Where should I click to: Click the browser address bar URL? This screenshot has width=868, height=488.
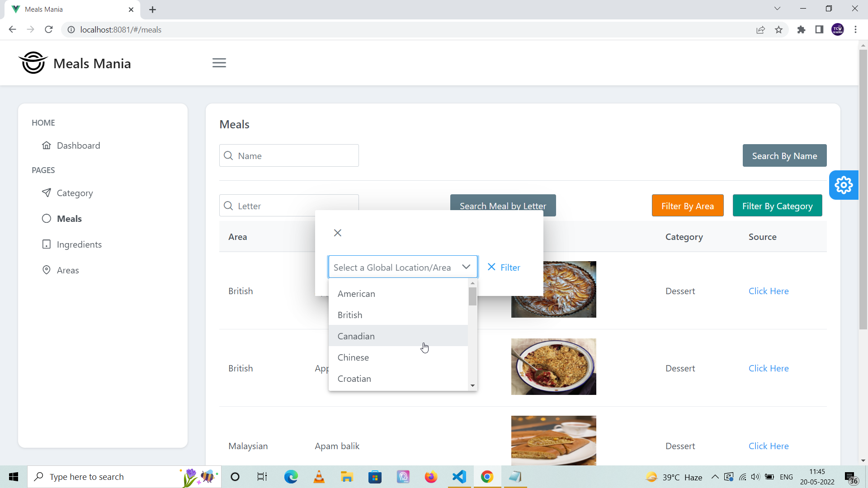pyautogui.click(x=121, y=29)
